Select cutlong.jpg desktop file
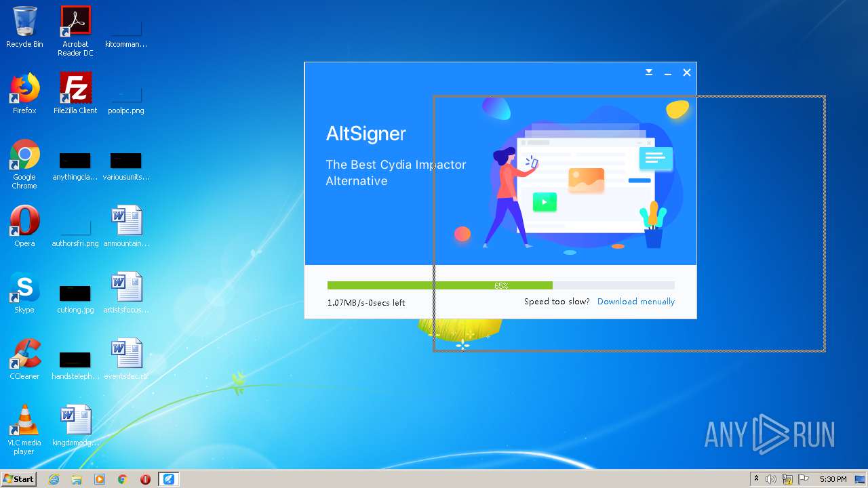The width and height of the screenshot is (868, 488). pos(75,298)
